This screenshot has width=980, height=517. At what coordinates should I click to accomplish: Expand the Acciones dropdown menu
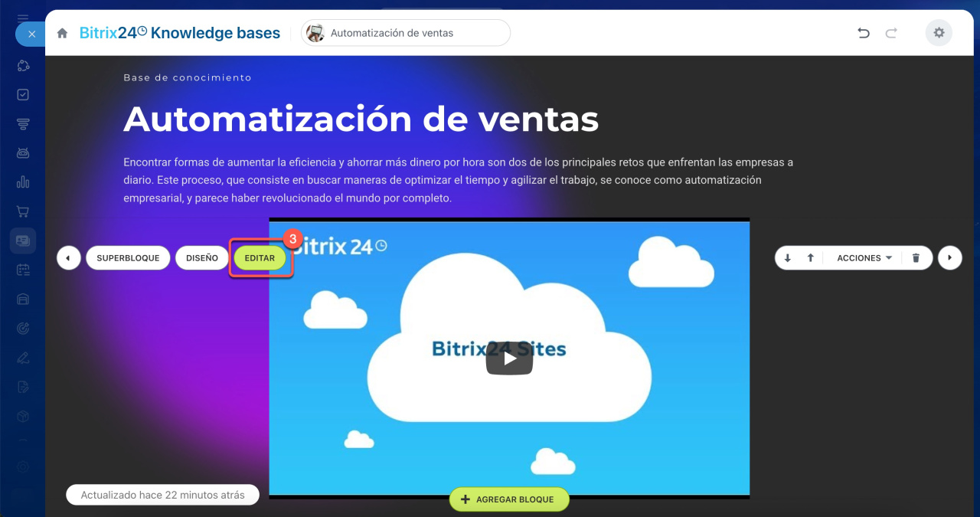tap(864, 258)
